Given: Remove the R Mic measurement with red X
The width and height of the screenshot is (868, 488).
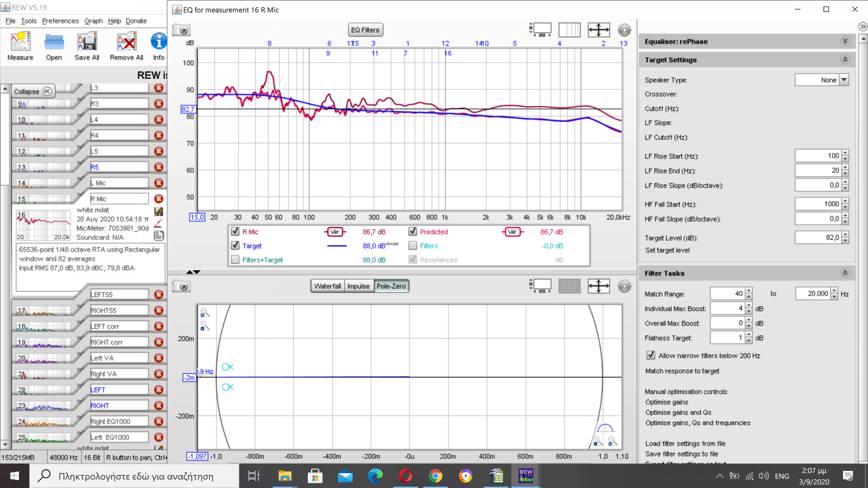Looking at the screenshot, I should click(159, 199).
